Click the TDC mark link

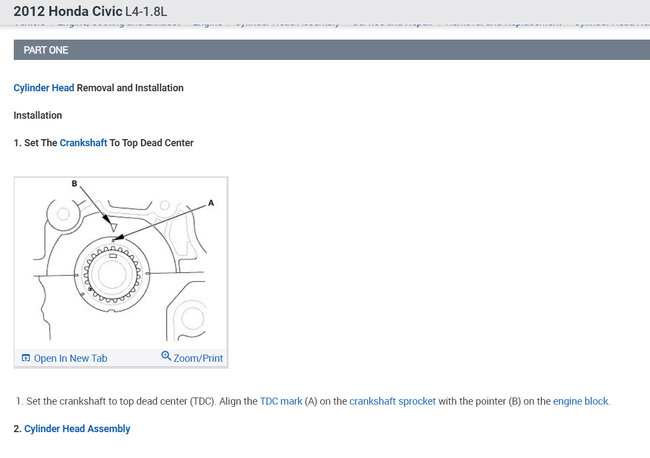[281, 401]
